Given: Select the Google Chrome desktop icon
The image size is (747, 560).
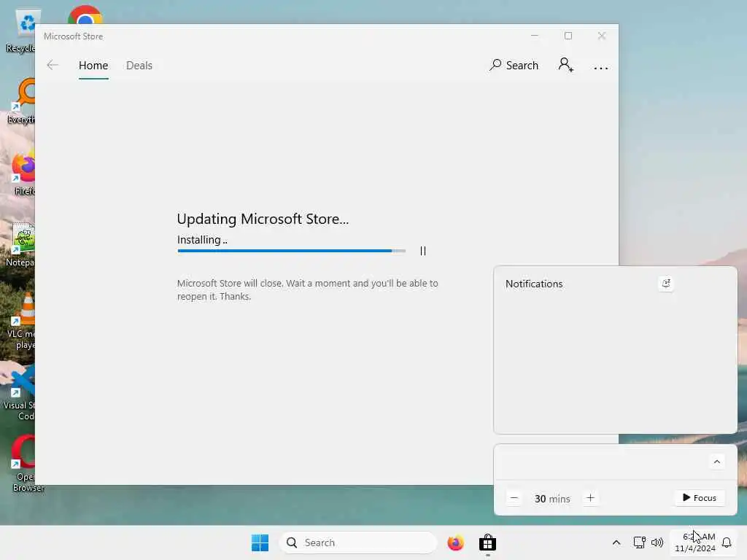Looking at the screenshot, I should 85,15.
